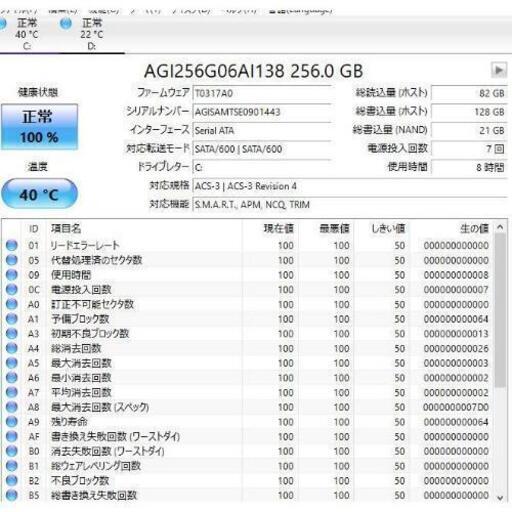Click the ID column header
This screenshot has width=512, height=512.
pyautogui.click(x=34, y=229)
